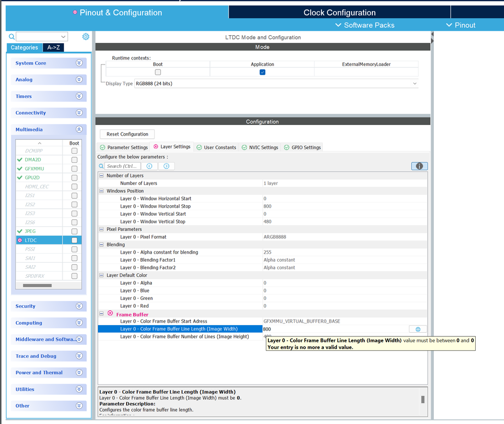Image resolution: width=504 pixels, height=424 pixels.
Task: Click the Reset Configuration button
Action: click(x=127, y=134)
